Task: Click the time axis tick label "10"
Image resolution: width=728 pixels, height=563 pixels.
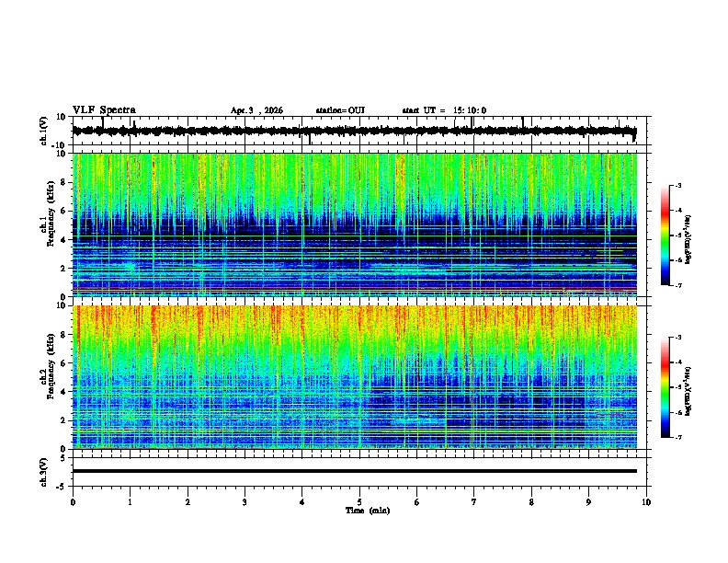Action: pyautogui.click(x=646, y=502)
